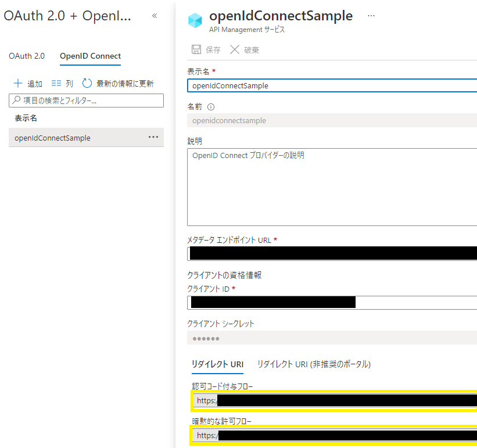Click the 保存 button label
This screenshot has width=477, height=448.
[x=213, y=50]
